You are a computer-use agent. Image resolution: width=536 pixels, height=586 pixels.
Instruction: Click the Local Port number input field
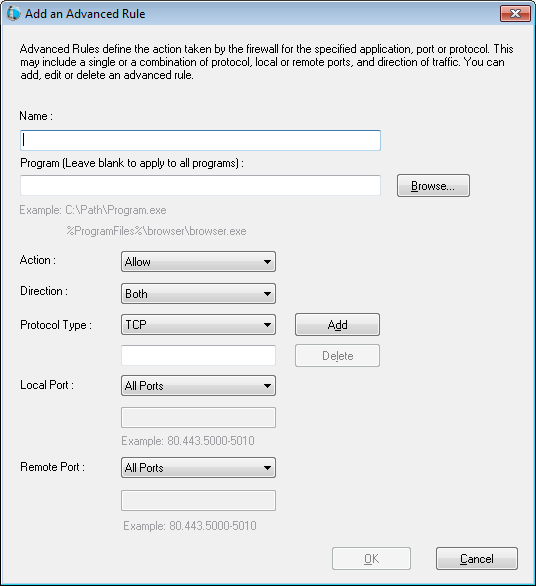click(198, 417)
